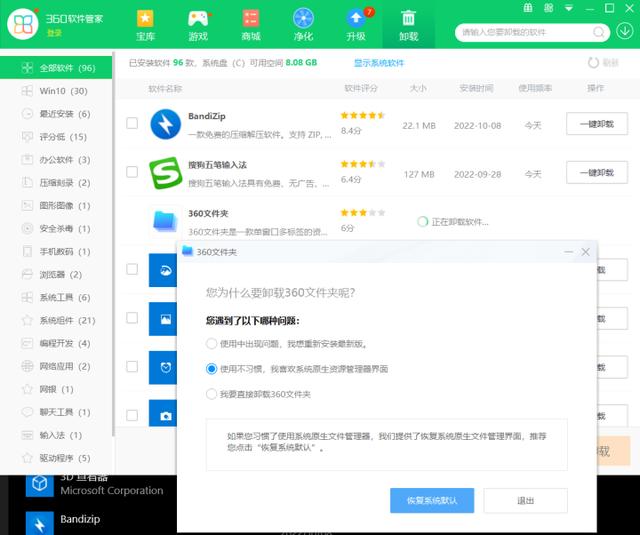Screen dimensions: 640x535
Task: Click the 360文件夹 folder icon in list
Action: 165,221
